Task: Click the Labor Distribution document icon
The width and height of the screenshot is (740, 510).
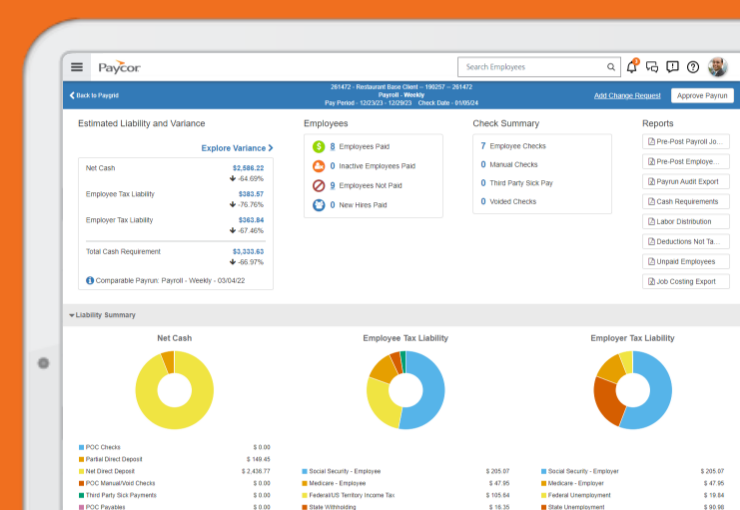Action: coord(651,221)
